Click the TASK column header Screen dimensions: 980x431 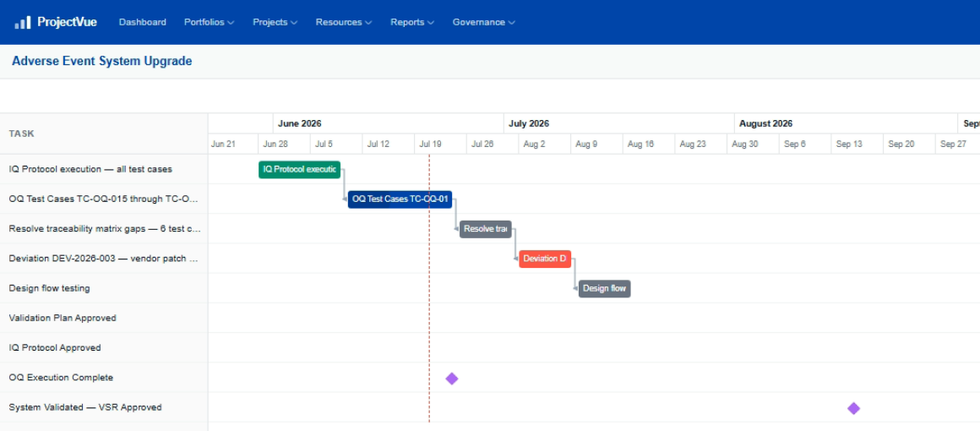(x=104, y=134)
